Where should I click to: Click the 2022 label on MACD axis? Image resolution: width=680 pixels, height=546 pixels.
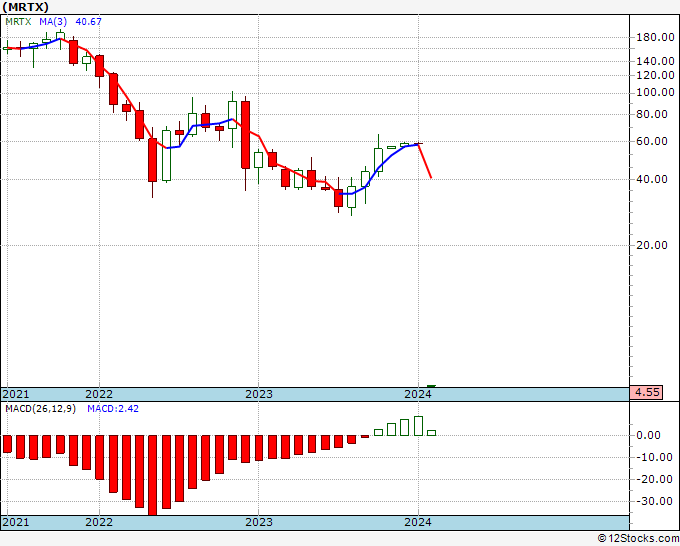point(99,522)
